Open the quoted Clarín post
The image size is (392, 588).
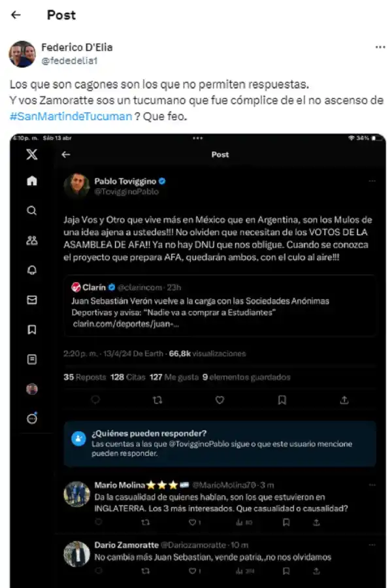(x=220, y=306)
